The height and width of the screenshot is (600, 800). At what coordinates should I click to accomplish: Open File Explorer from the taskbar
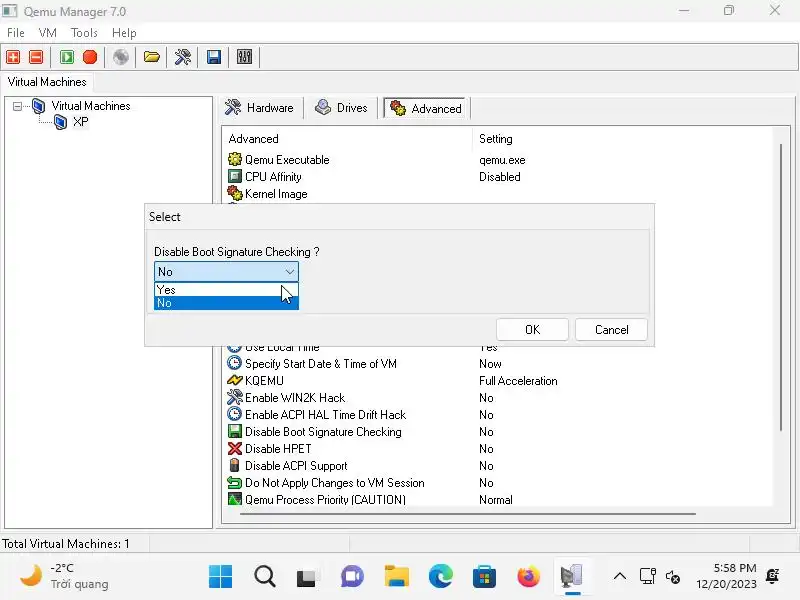pyautogui.click(x=396, y=577)
